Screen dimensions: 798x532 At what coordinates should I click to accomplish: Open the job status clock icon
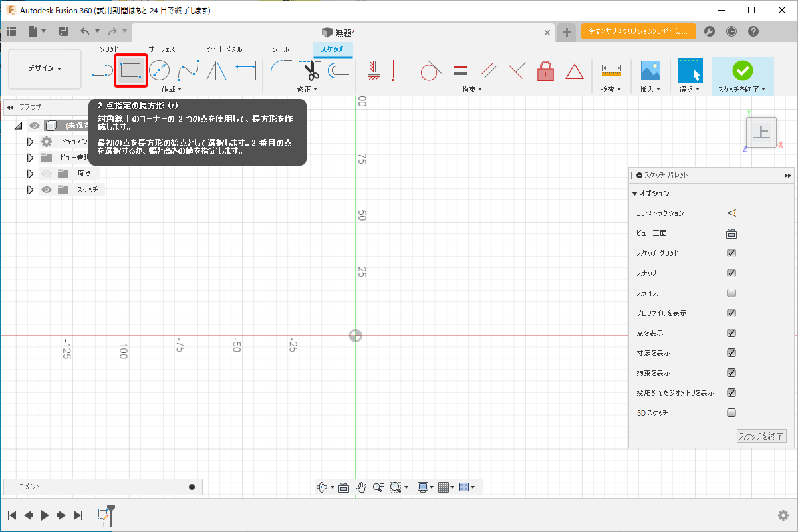[731, 31]
